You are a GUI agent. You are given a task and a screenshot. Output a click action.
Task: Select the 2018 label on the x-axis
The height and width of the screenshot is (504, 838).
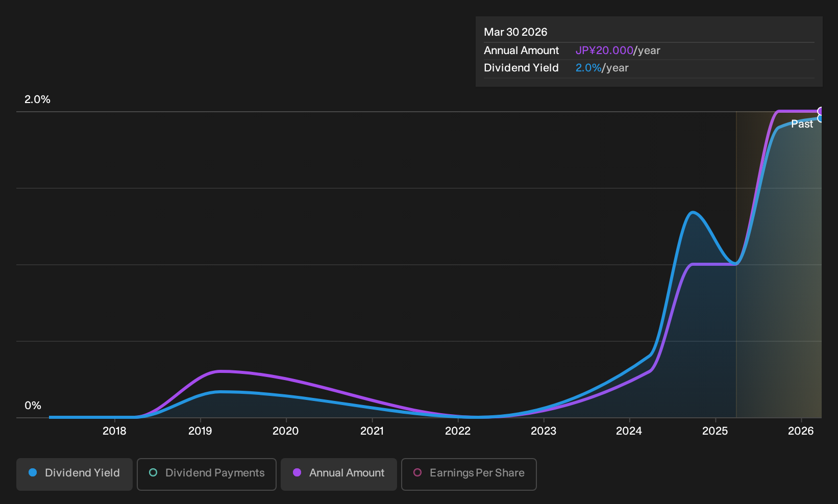point(114,431)
